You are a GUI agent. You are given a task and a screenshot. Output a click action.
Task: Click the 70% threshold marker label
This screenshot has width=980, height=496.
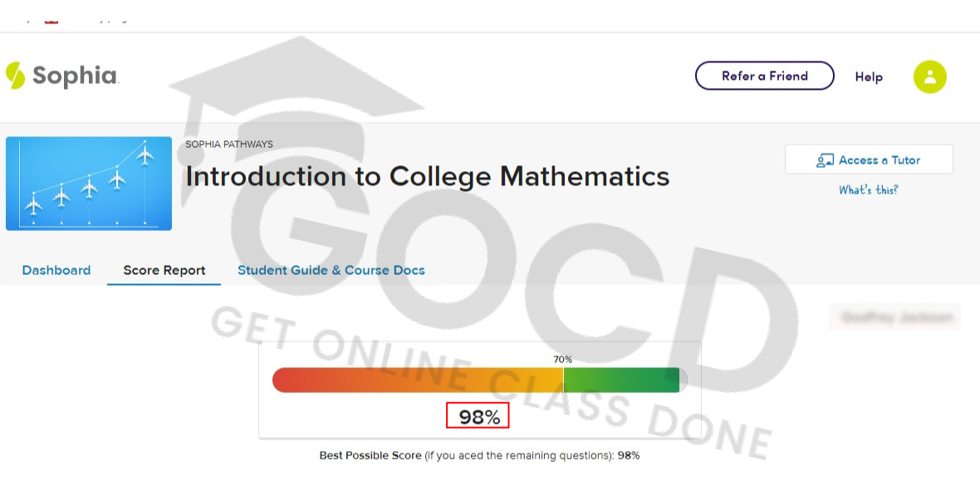[x=563, y=360]
